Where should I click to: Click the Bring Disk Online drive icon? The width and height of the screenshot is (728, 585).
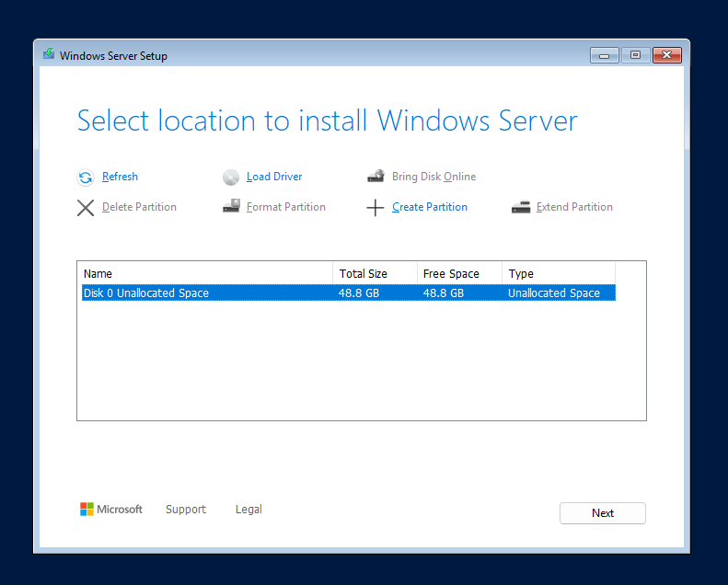point(376,177)
